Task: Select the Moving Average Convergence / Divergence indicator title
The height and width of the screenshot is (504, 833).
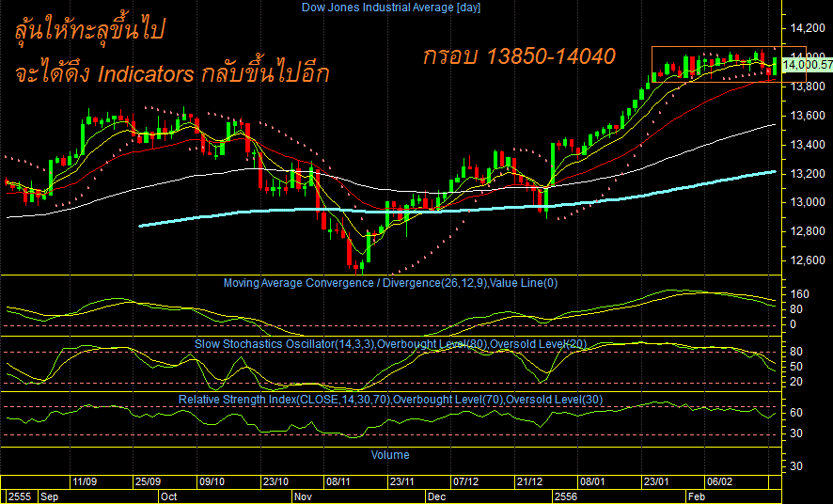Action: point(390,282)
